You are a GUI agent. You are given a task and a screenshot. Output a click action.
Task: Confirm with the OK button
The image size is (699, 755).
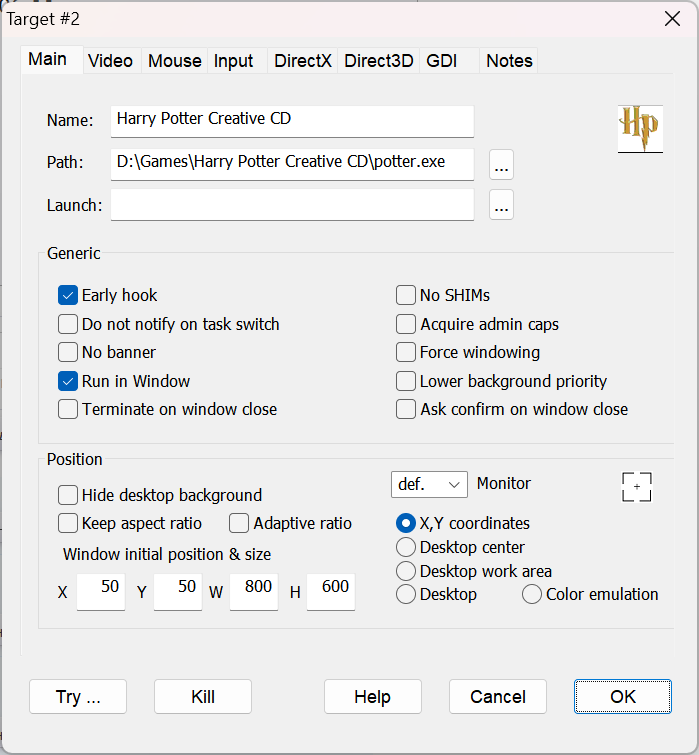[x=623, y=697]
